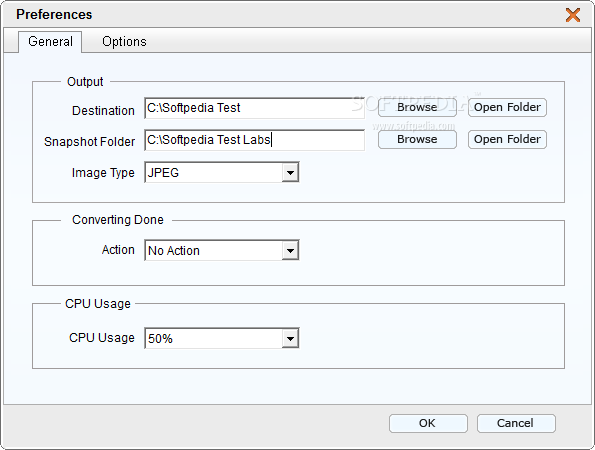Viewport: 595px width, 450px height.
Task: Click the Snapshot Folder label text
Action: [89, 142]
